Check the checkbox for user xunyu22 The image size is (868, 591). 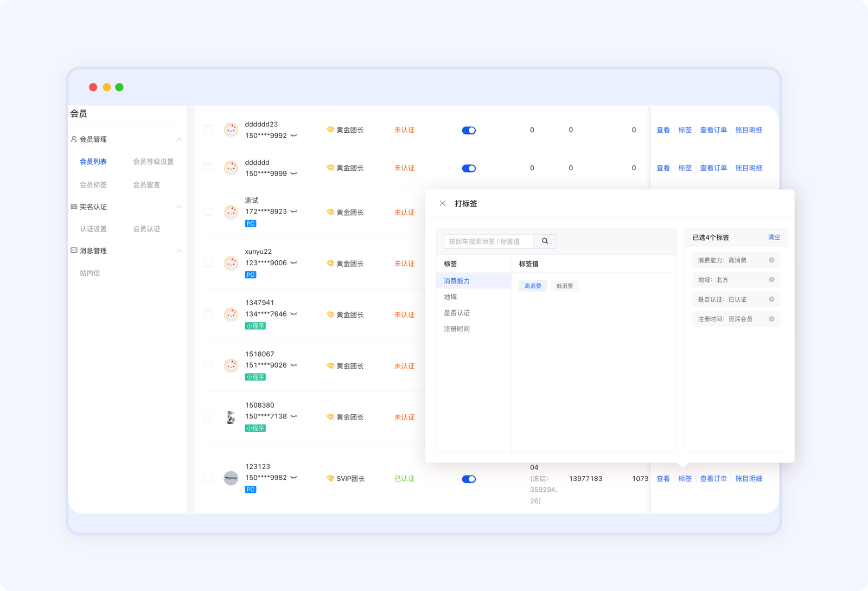pos(208,263)
